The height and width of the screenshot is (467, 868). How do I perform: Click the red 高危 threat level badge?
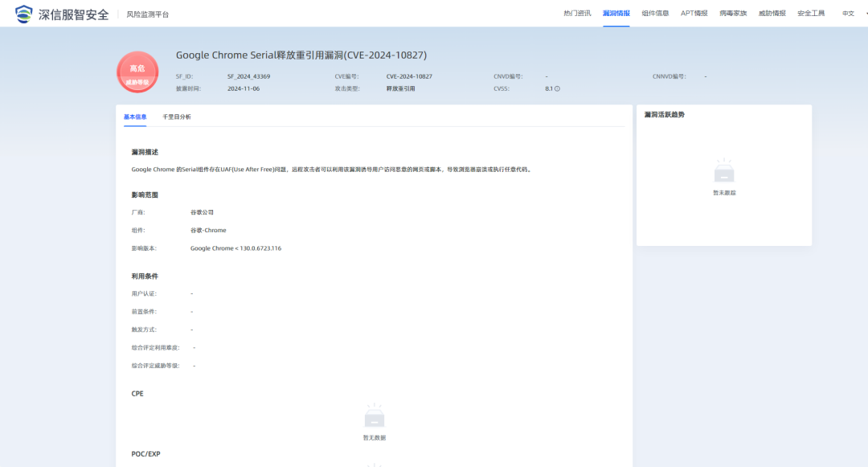pyautogui.click(x=137, y=72)
